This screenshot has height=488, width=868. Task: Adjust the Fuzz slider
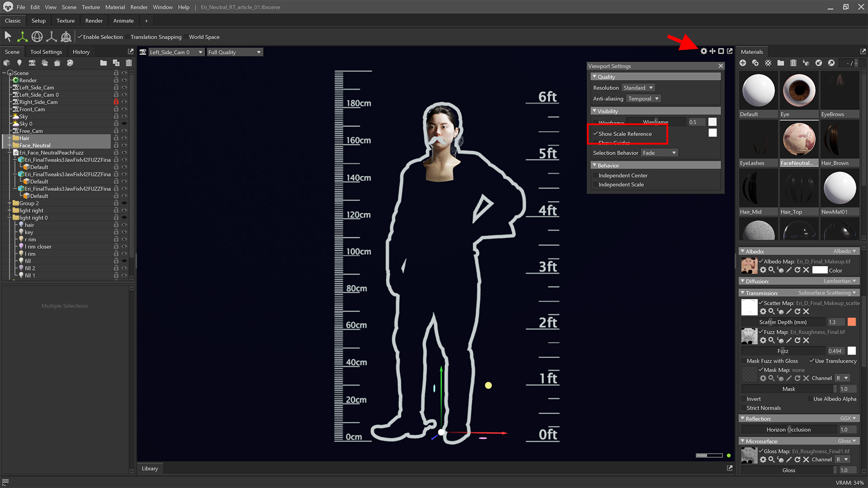[783, 351]
